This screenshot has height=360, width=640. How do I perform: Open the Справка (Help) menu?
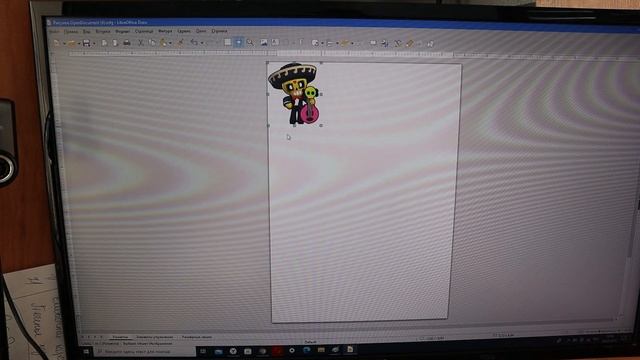click(x=219, y=31)
